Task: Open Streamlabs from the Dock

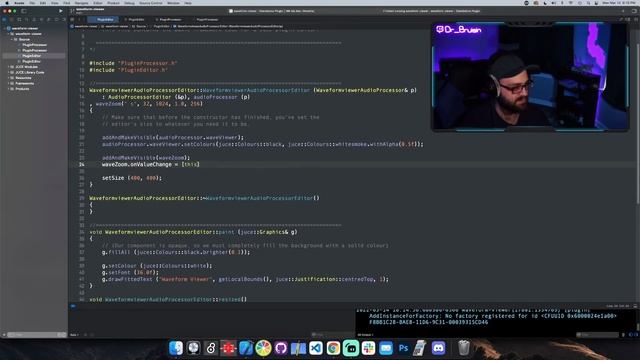Action: (351, 348)
